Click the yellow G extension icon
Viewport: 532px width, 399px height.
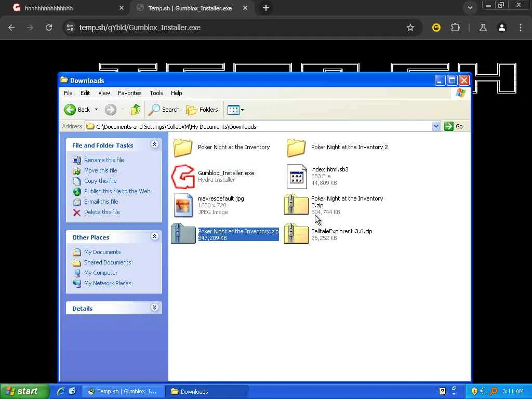coord(436,28)
